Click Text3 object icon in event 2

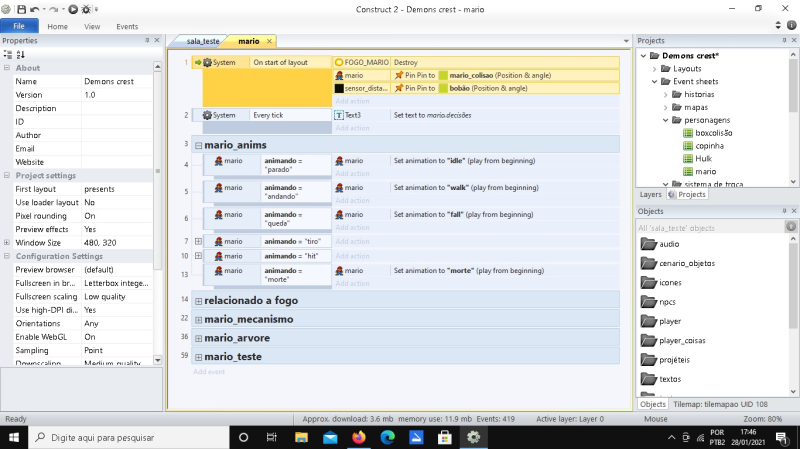tap(339, 115)
